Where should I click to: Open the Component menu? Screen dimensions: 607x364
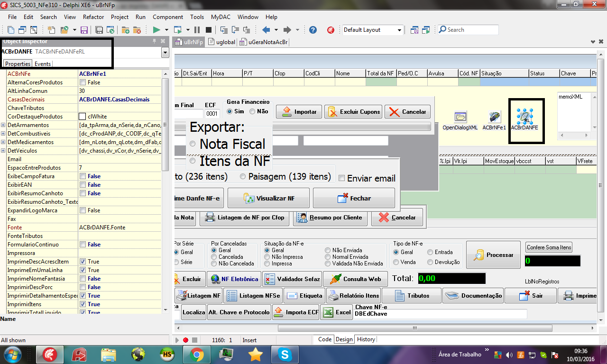pyautogui.click(x=168, y=17)
